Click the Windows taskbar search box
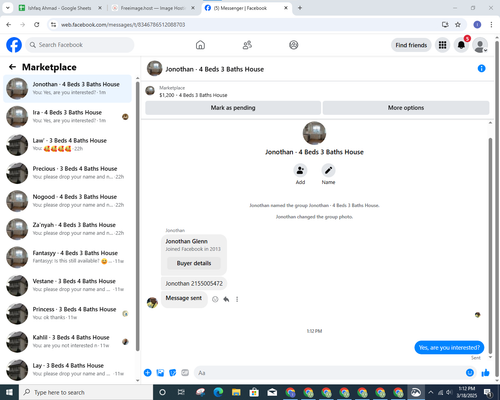The image size is (500, 400). pyautogui.click(x=86, y=392)
